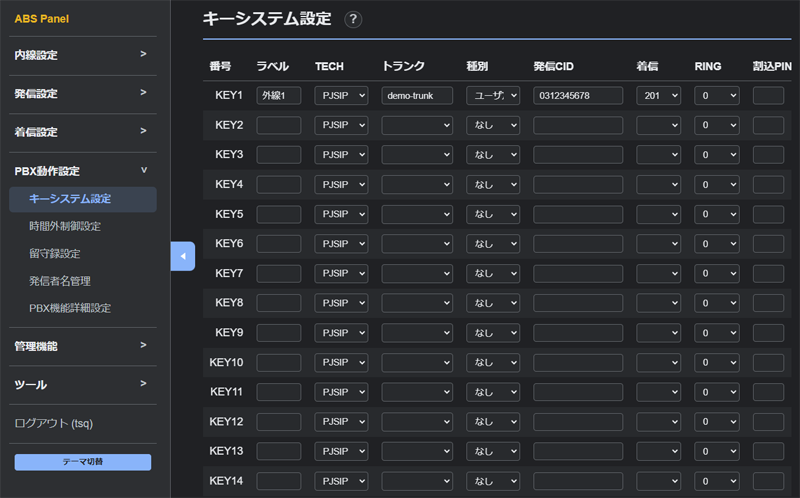Collapse the PBX動作設定 section
Viewport: 800px width, 498px height.
[80, 171]
